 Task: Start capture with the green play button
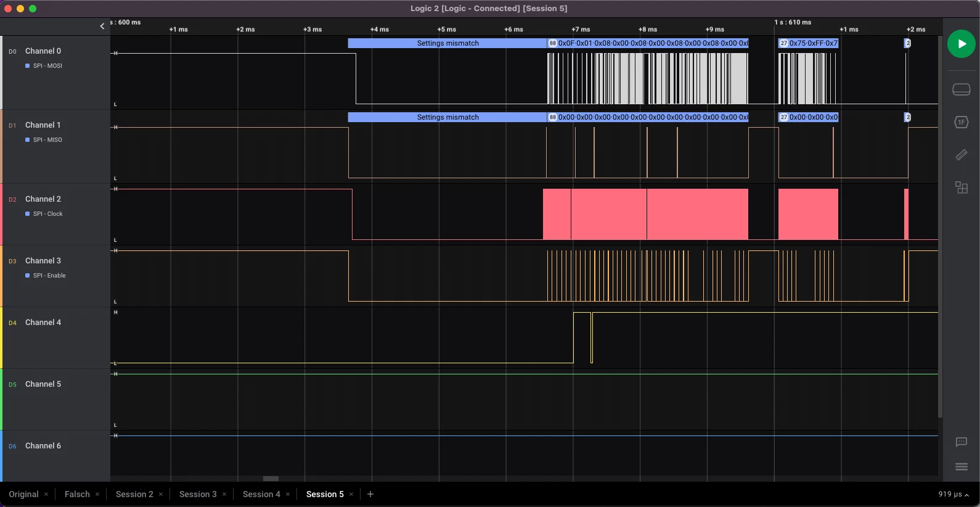pos(961,44)
